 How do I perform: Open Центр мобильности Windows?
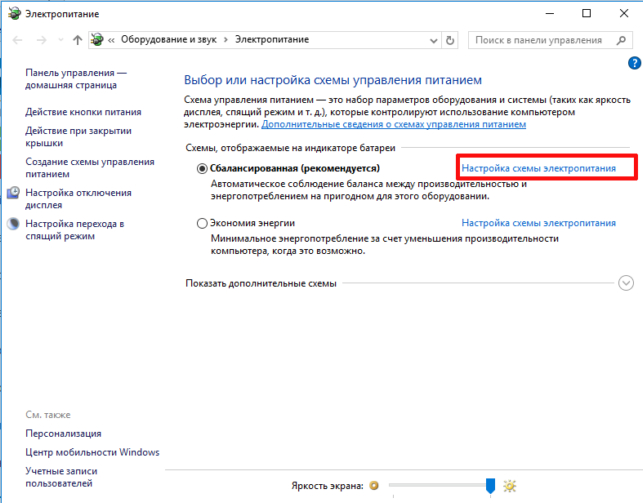(x=92, y=452)
